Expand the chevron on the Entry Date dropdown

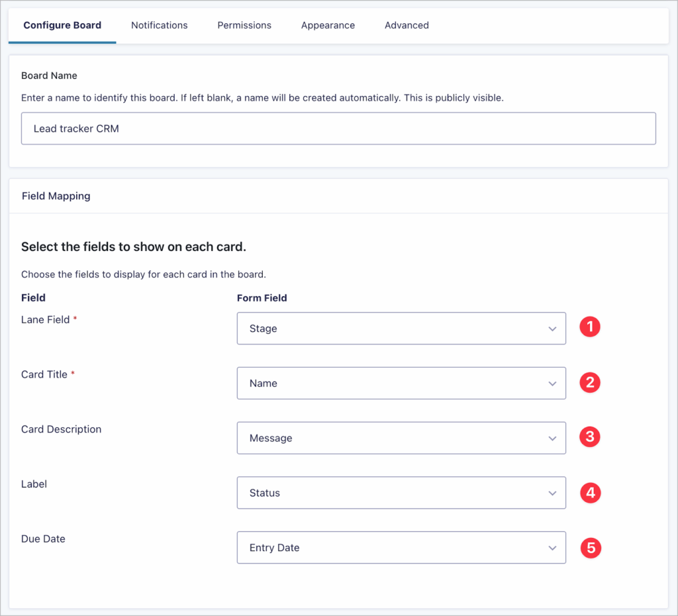[552, 548]
